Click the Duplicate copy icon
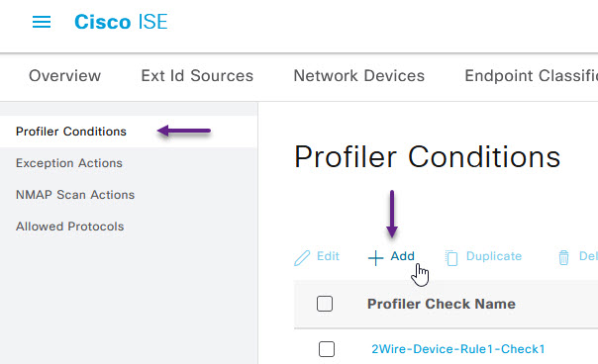Viewport: 598px width, 364px height. coord(451,258)
